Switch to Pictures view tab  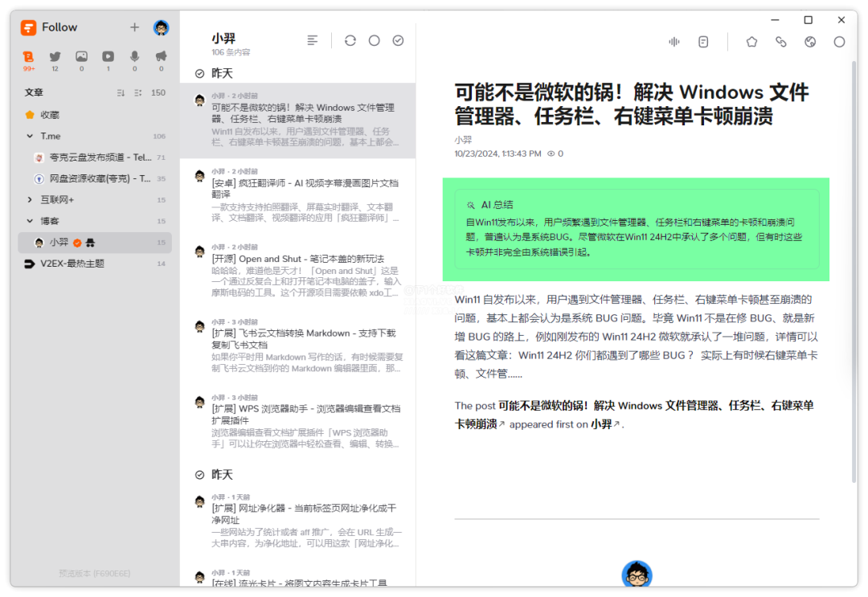(81, 60)
